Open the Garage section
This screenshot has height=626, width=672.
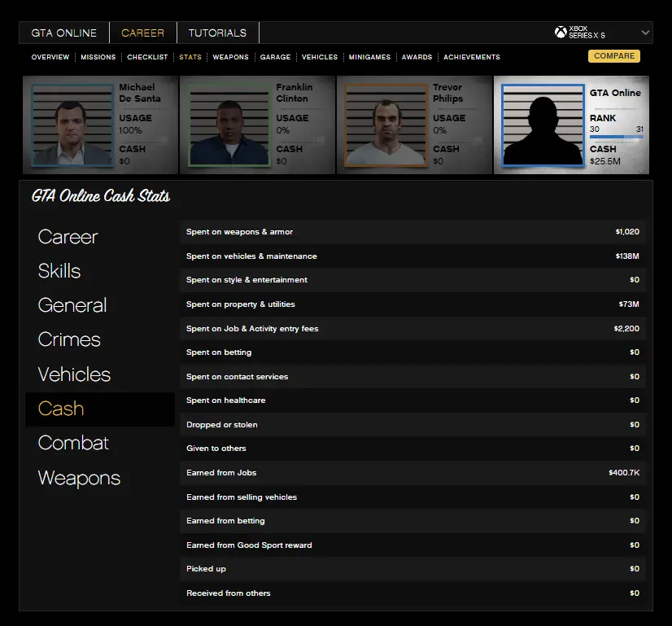point(275,57)
